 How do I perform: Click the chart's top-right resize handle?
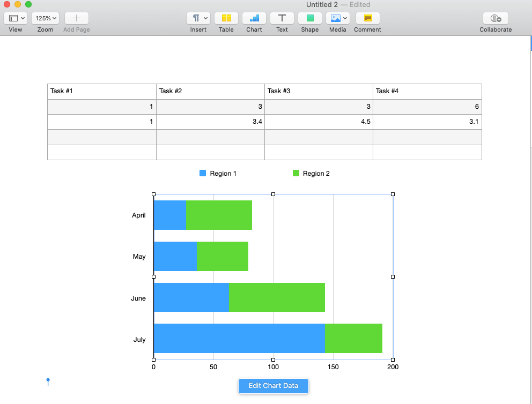[x=393, y=194]
